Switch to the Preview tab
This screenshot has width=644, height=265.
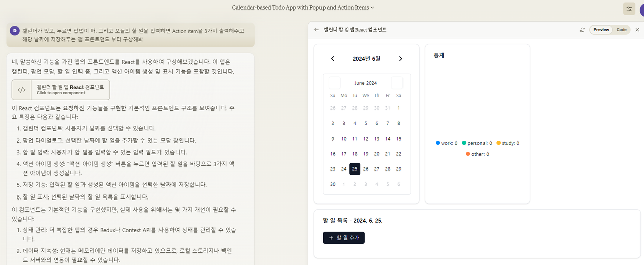[x=601, y=30]
